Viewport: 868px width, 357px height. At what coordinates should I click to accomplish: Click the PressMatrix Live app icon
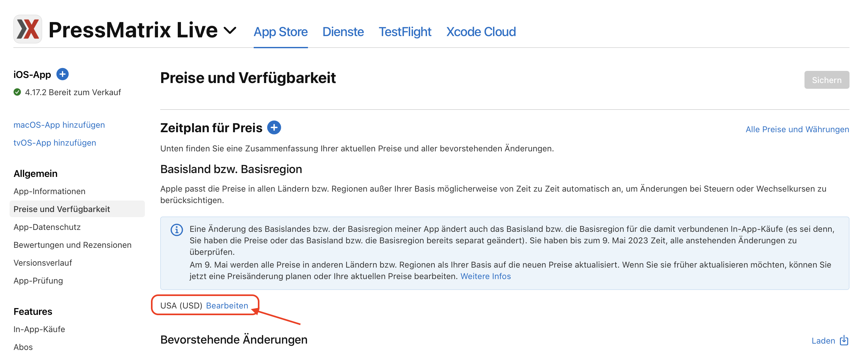click(x=28, y=29)
